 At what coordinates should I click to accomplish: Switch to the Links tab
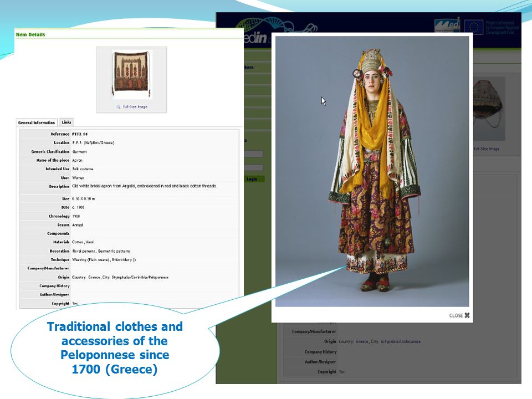(x=66, y=122)
